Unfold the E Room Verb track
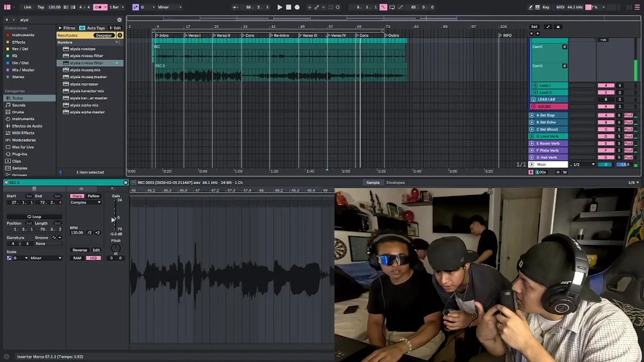Image resolution: width=644 pixels, height=362 pixels. point(532,143)
